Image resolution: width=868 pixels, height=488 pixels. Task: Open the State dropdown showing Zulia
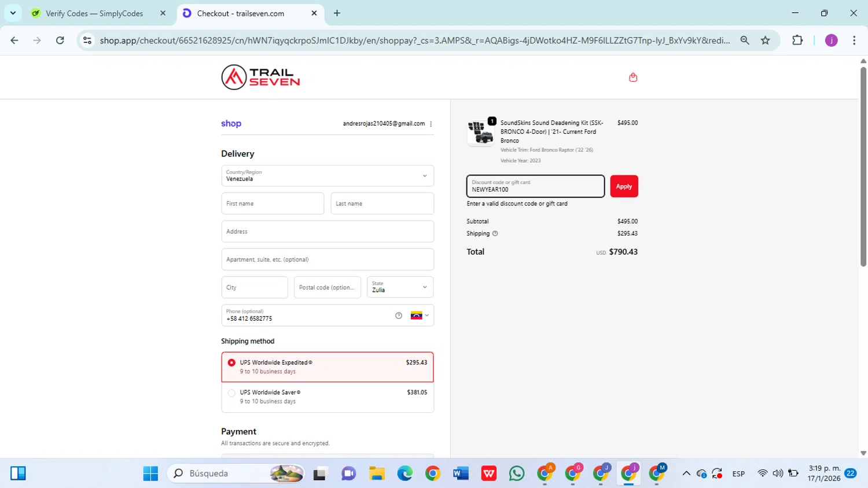(x=400, y=287)
